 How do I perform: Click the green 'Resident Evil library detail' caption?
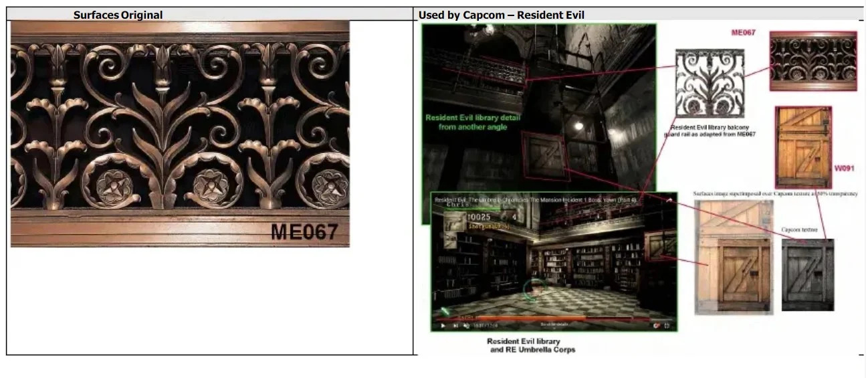click(473, 122)
